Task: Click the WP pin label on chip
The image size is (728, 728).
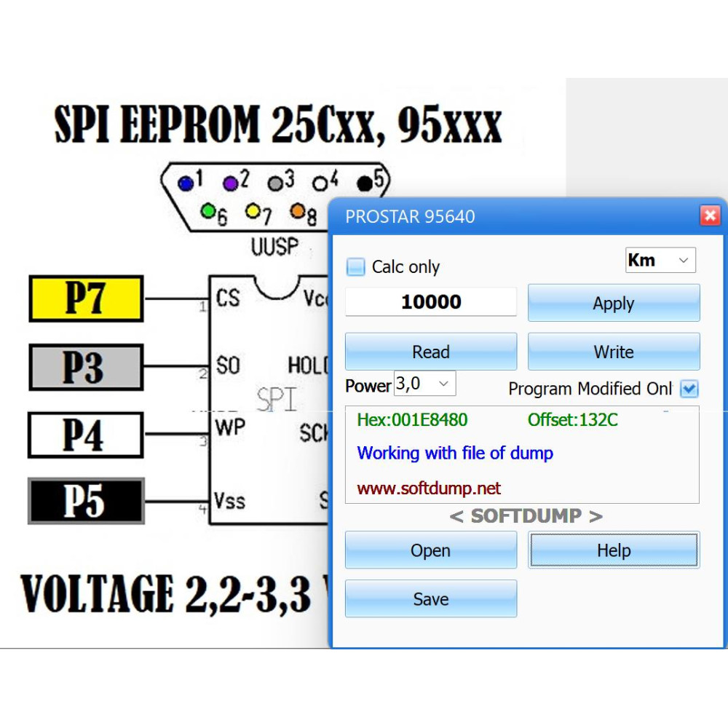Action: point(230,427)
